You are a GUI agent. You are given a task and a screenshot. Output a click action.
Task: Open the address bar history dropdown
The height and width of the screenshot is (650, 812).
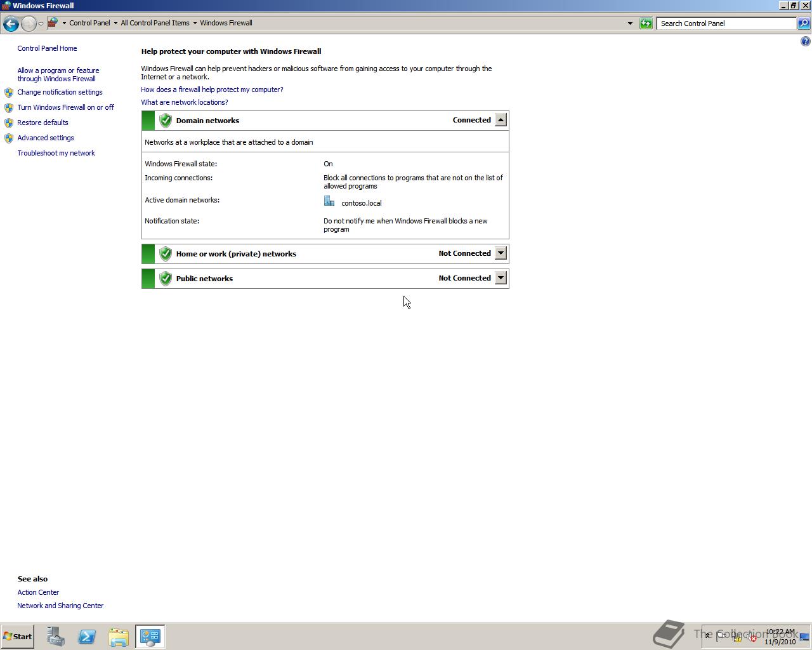[x=630, y=23]
